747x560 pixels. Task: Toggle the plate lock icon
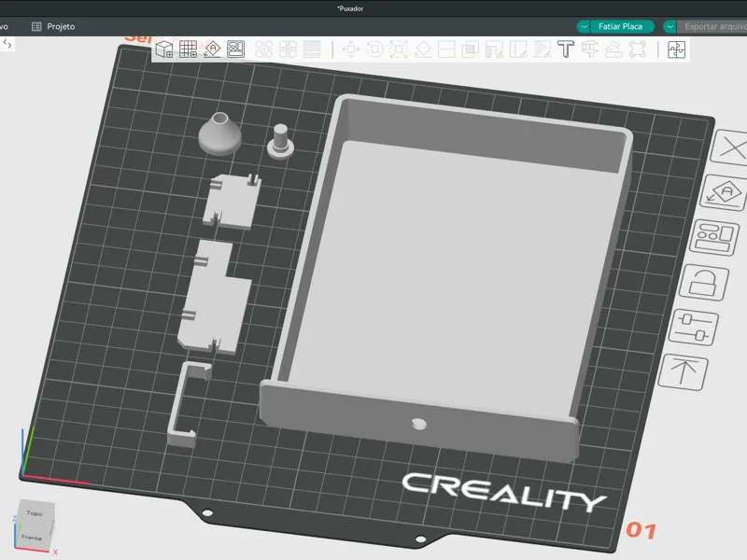pyautogui.click(x=704, y=283)
